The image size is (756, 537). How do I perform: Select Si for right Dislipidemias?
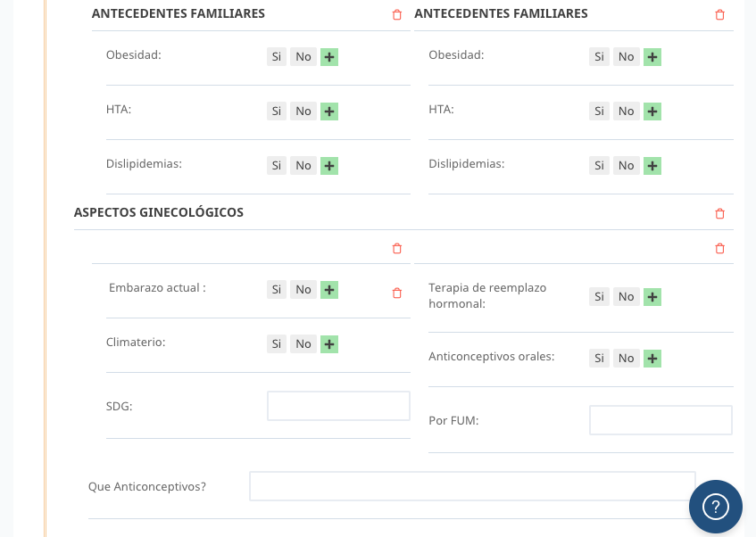(x=599, y=166)
